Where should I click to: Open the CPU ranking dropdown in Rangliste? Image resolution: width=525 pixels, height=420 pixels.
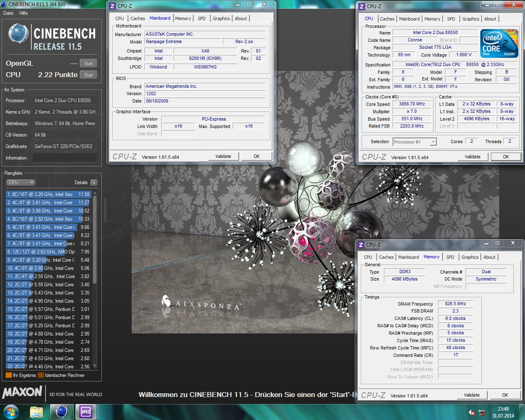[21, 183]
